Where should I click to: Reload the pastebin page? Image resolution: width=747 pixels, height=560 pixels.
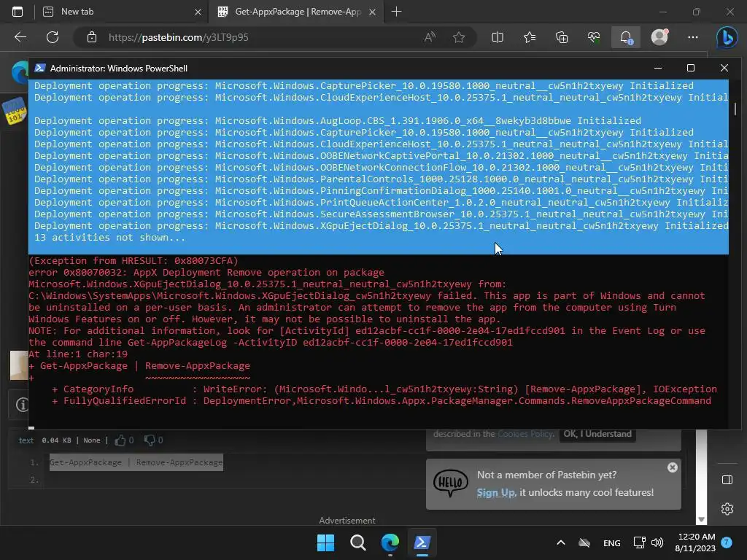(x=53, y=37)
